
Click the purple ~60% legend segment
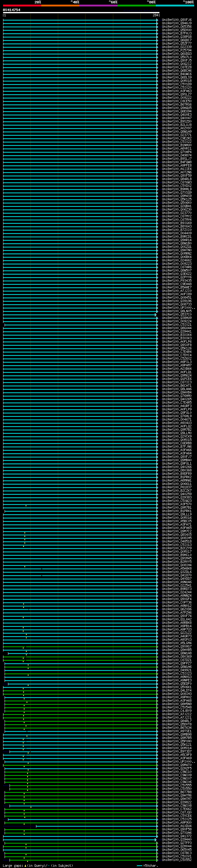[99, 6]
